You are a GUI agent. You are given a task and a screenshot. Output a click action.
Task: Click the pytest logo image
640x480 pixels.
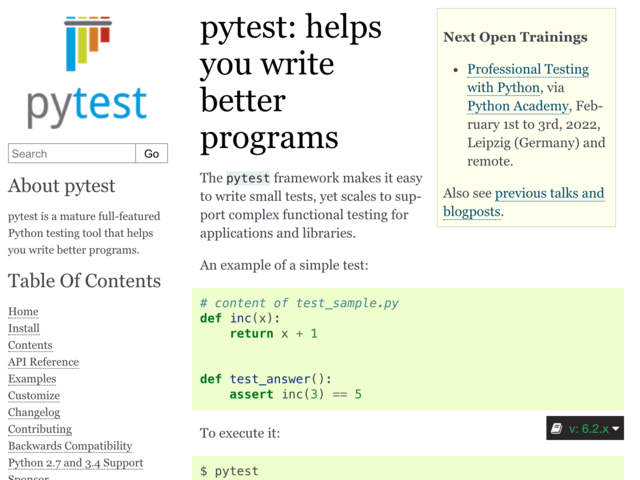click(x=87, y=72)
